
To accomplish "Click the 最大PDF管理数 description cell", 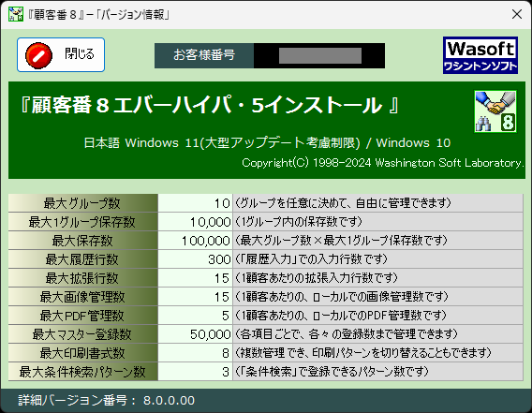I will 378,316.
